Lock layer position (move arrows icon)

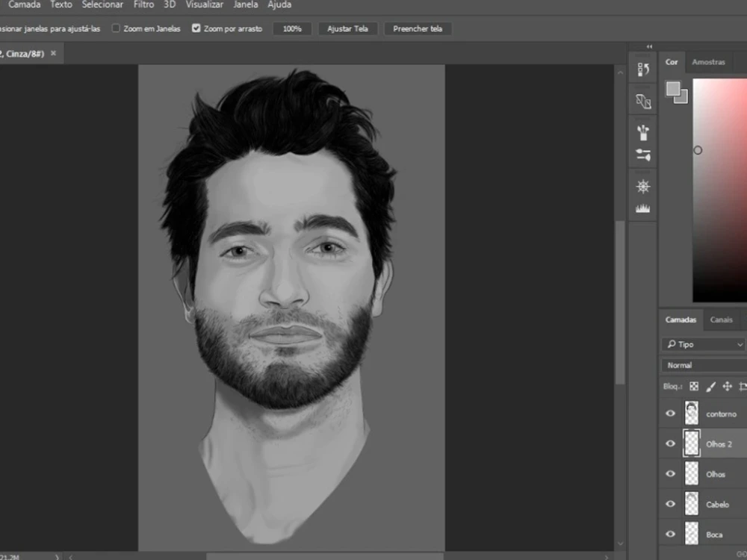pos(727,386)
